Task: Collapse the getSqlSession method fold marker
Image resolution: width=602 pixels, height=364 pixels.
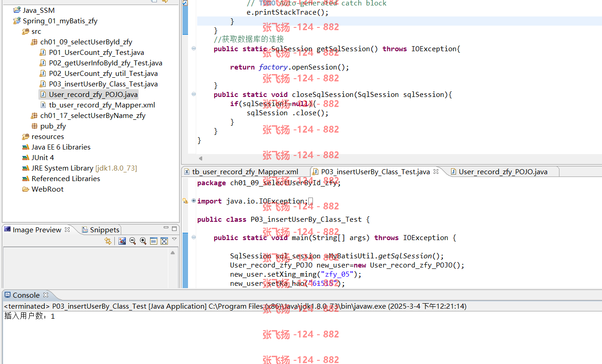Action: click(x=193, y=48)
